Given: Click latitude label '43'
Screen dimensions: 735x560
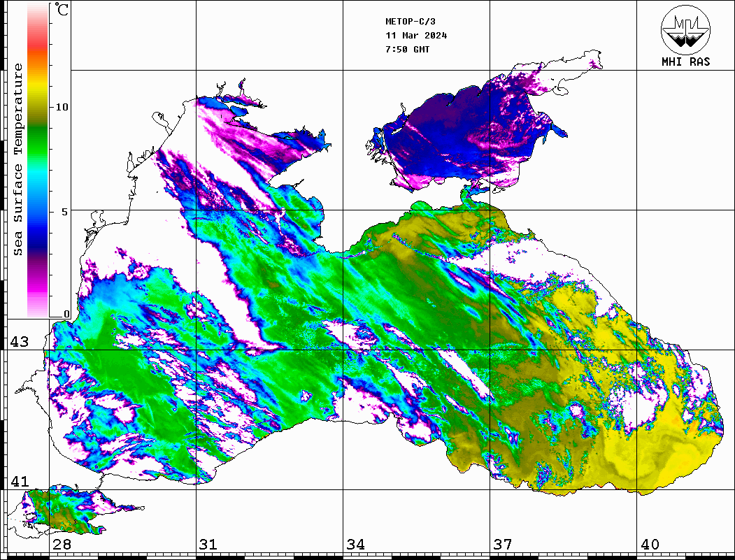Looking at the screenshot, I should 20,342.
